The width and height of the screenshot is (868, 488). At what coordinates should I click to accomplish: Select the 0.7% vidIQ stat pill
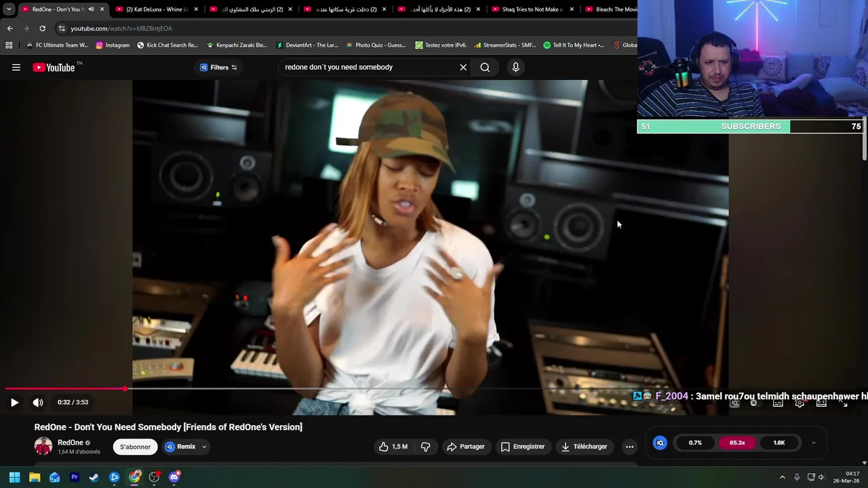coord(695,443)
